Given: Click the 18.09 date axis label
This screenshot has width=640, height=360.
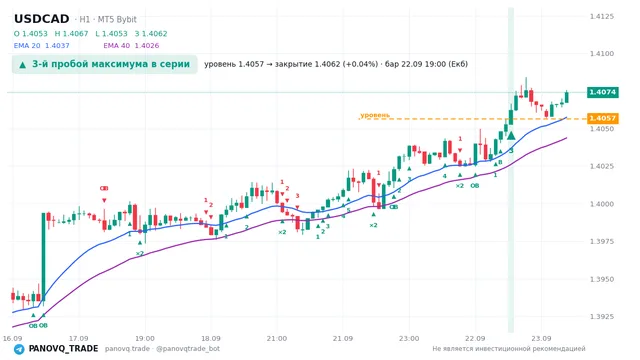Looking at the screenshot, I should pyautogui.click(x=211, y=338).
